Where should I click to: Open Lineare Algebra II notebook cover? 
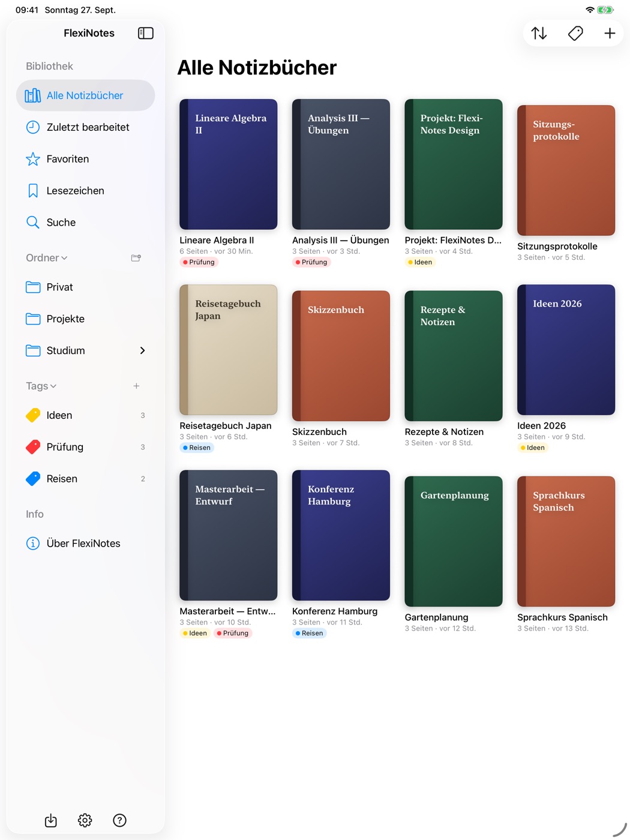pyautogui.click(x=229, y=164)
